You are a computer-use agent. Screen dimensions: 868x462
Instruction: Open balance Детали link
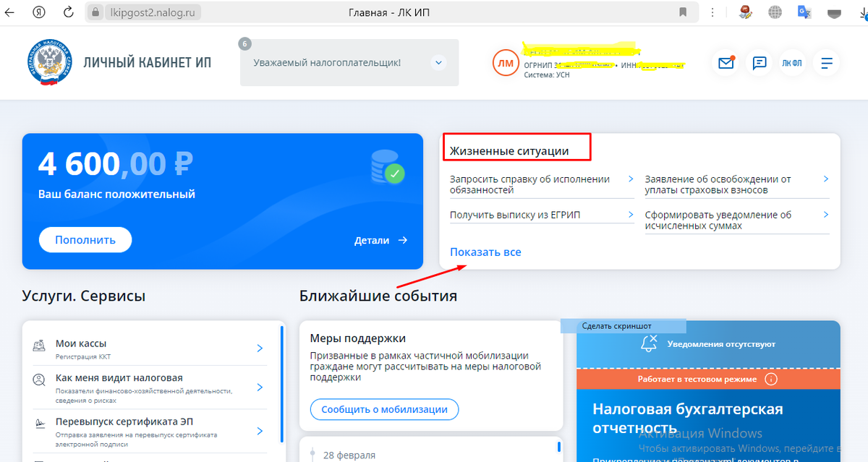pos(381,240)
